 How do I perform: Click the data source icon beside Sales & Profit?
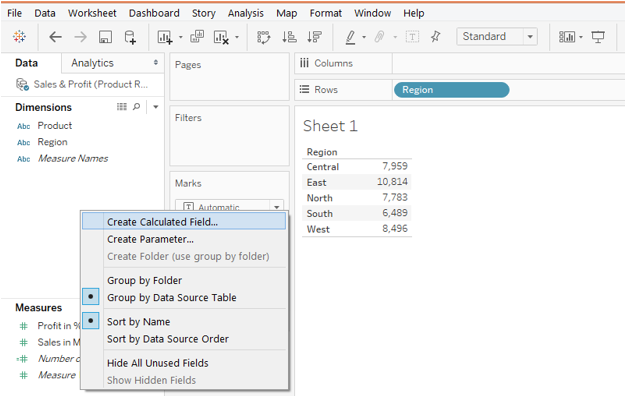tap(22, 85)
